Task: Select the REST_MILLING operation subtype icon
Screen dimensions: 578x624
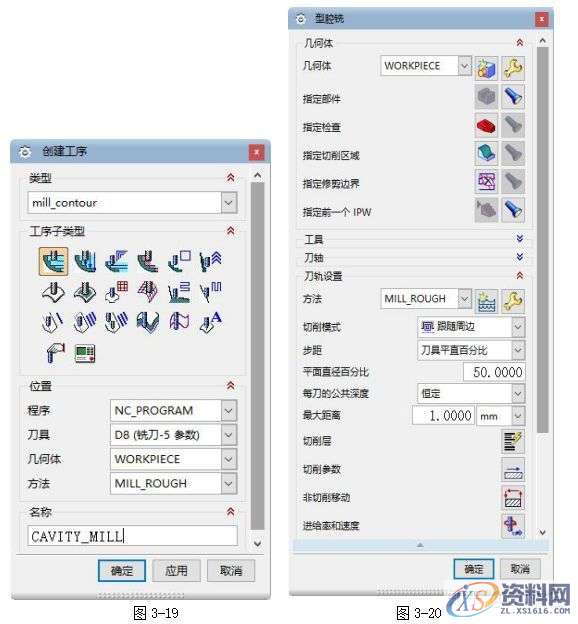Action: pos(148,261)
